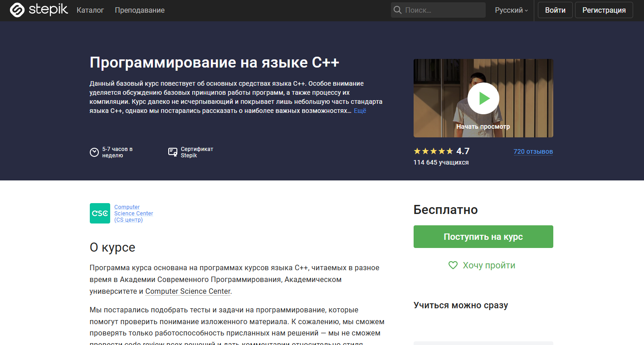Click the Stepik logo

39,10
